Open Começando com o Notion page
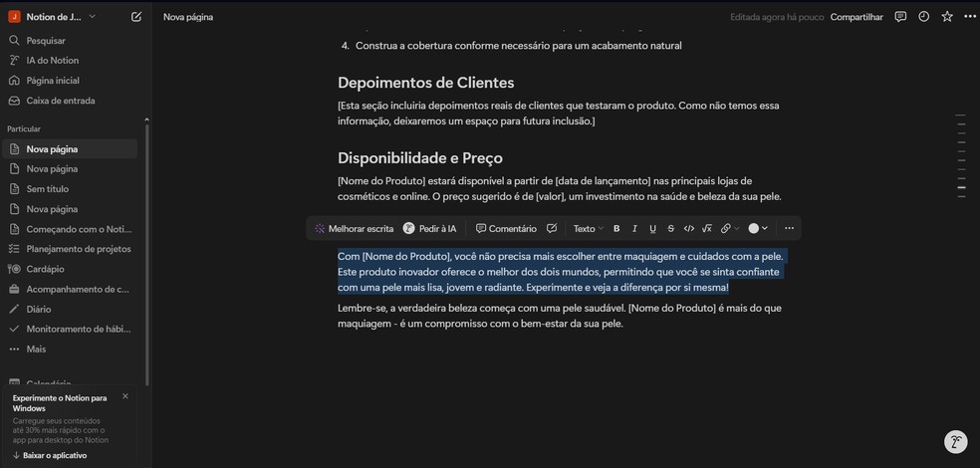Viewport: 980px width, 468px height. click(x=70, y=229)
